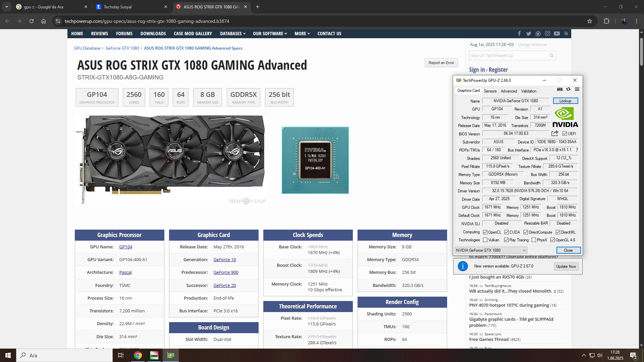Toggle the DirectML checkbox
The image size is (644, 362).
558,232
